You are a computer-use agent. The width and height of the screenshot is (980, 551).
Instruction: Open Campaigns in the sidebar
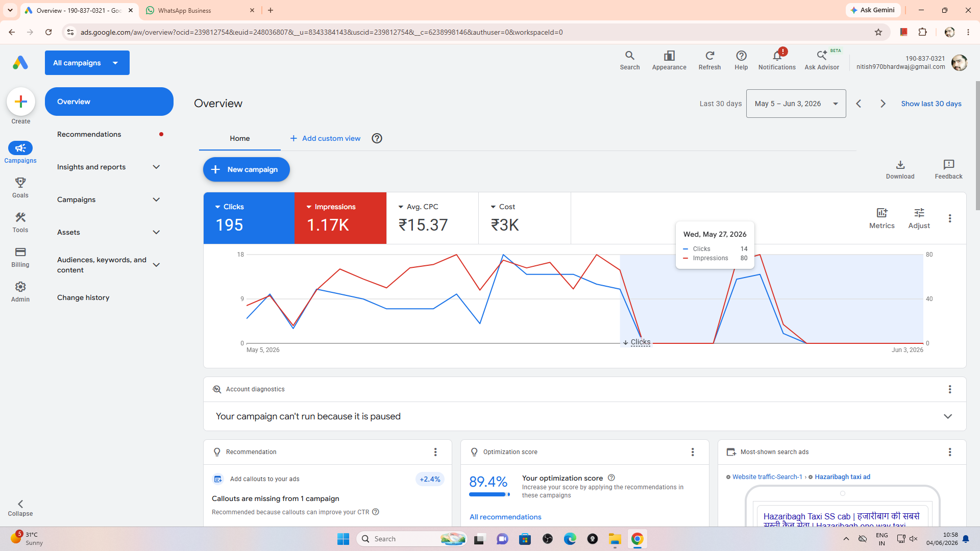coord(20,153)
